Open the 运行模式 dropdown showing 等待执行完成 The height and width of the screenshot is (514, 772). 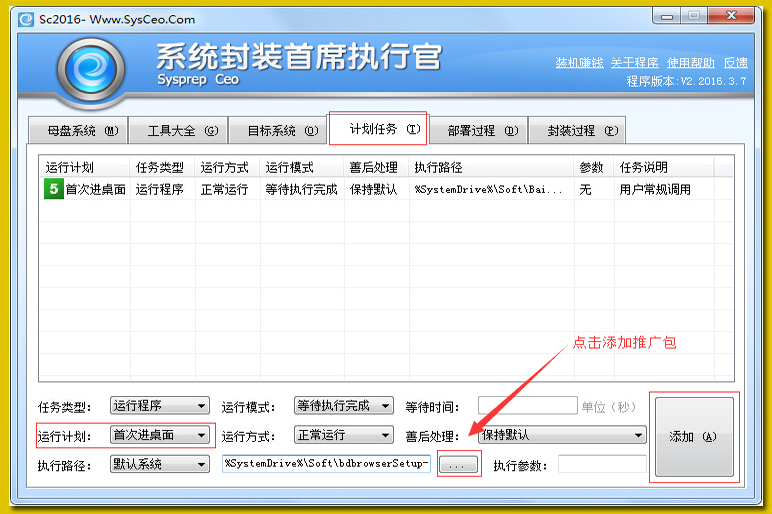tap(344, 406)
